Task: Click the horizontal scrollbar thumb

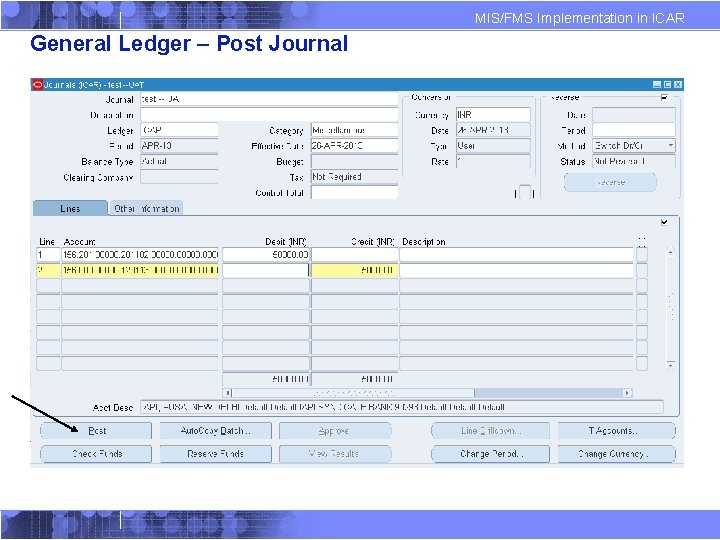Action: [353, 393]
